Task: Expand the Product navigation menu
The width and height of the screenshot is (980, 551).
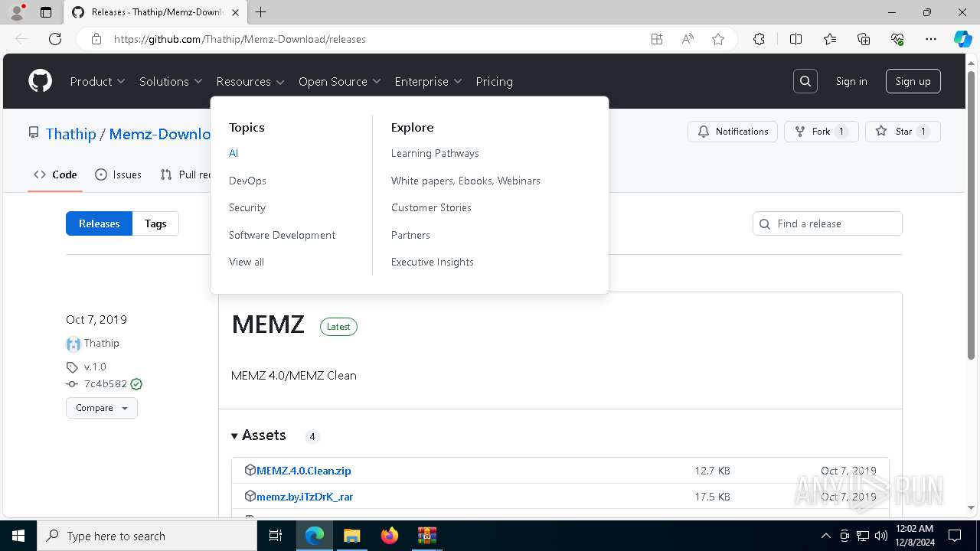Action: [x=97, y=81]
